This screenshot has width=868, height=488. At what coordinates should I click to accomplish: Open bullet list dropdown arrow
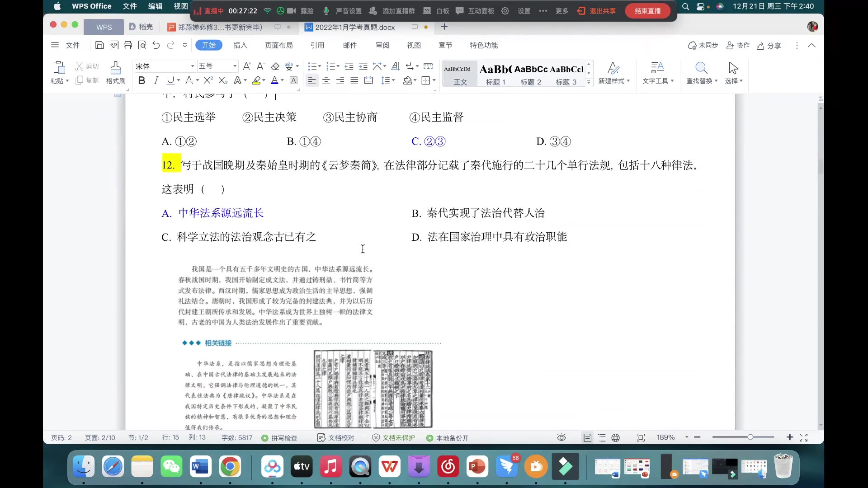[x=320, y=66]
